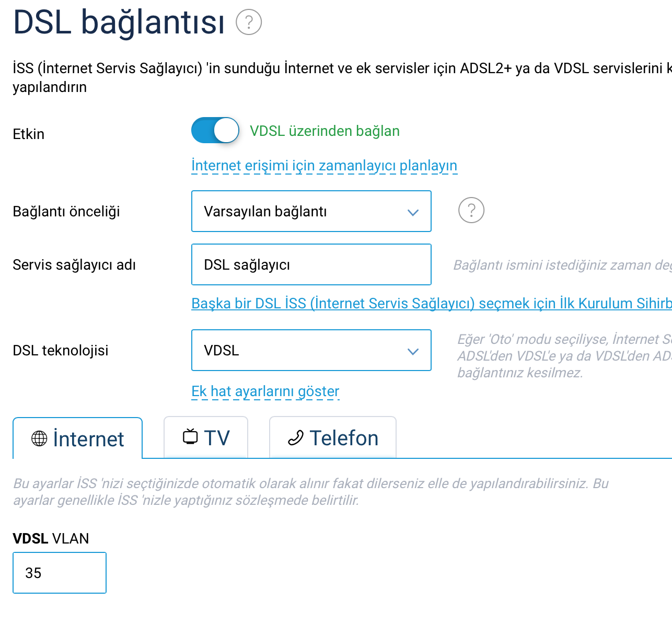This screenshot has width=672, height=624.
Task: Click the chevron arrow in VDSL technology box
Action: (413, 351)
